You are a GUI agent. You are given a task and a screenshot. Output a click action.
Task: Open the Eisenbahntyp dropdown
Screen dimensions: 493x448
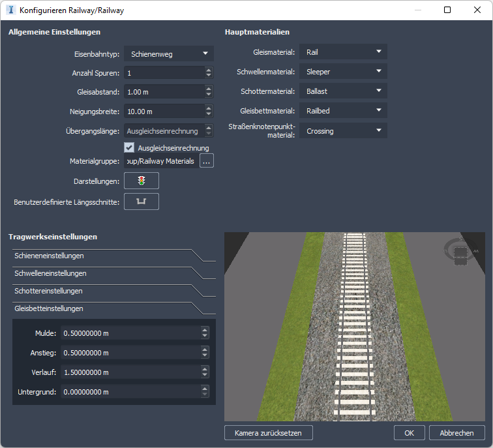[x=169, y=53]
